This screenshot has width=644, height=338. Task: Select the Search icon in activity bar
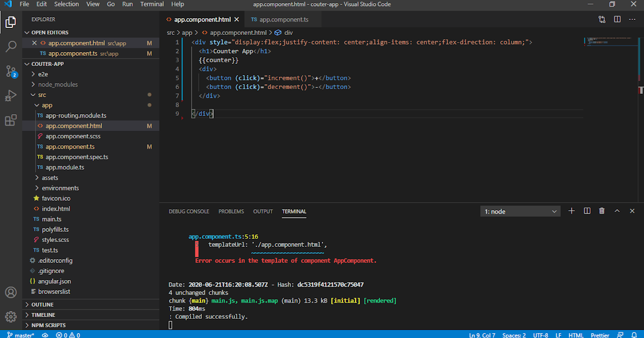click(11, 47)
